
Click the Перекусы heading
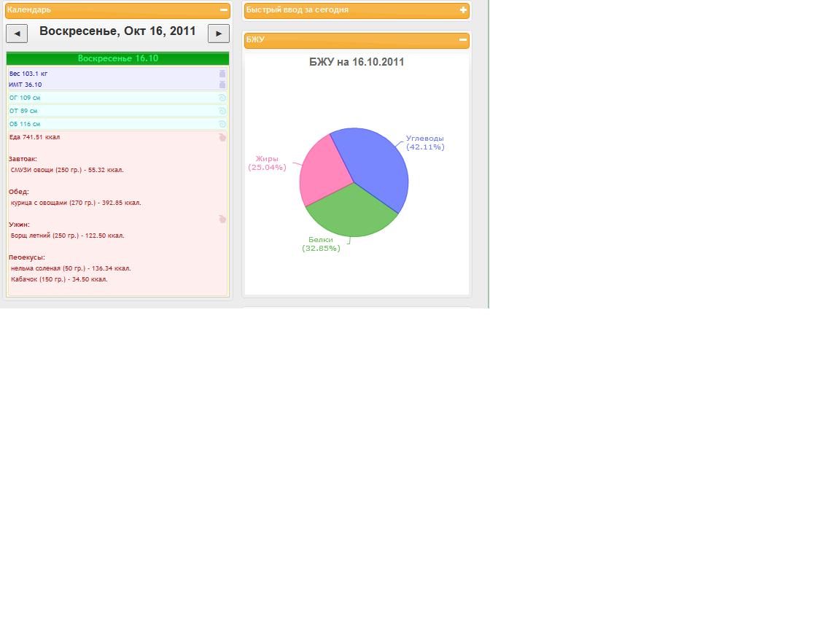click(27, 257)
